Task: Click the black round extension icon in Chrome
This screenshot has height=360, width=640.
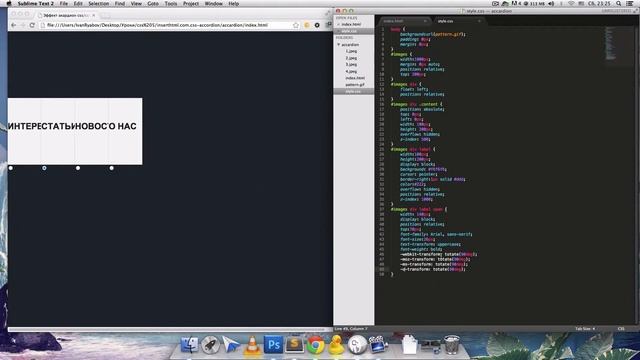Action: (317, 25)
